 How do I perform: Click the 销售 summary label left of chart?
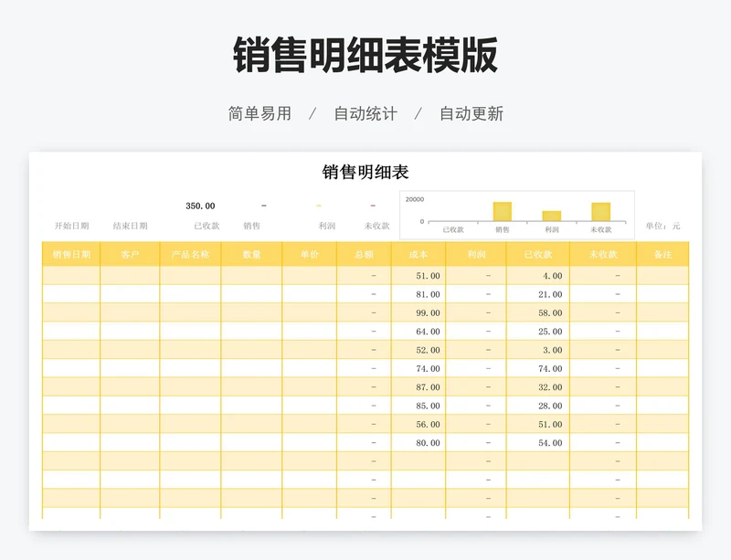pyautogui.click(x=252, y=226)
